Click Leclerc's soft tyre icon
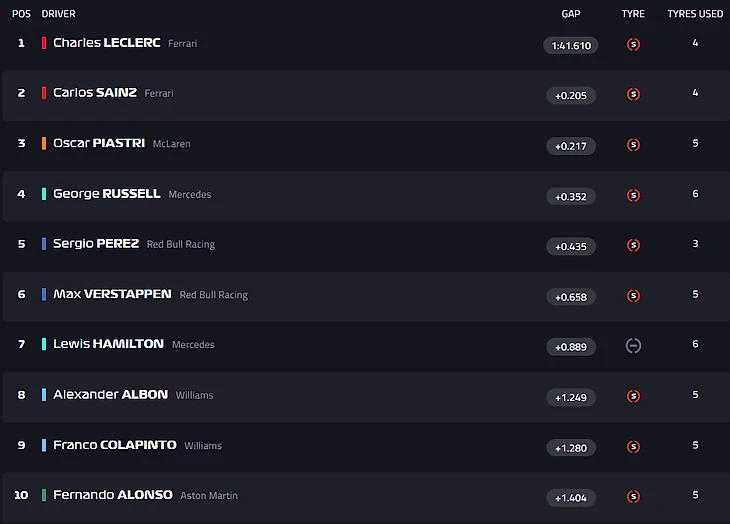This screenshot has width=730, height=524. click(633, 44)
